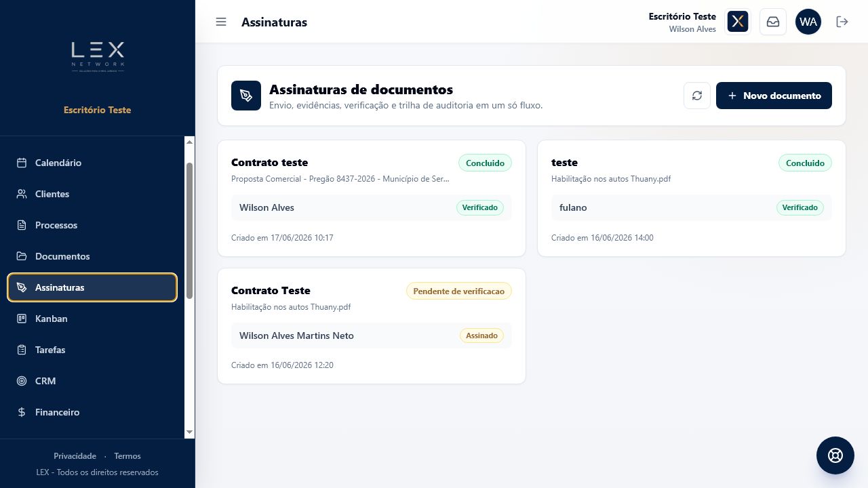
Task: Select signer Wilson Alves Martins Neto
Action: click(296, 335)
